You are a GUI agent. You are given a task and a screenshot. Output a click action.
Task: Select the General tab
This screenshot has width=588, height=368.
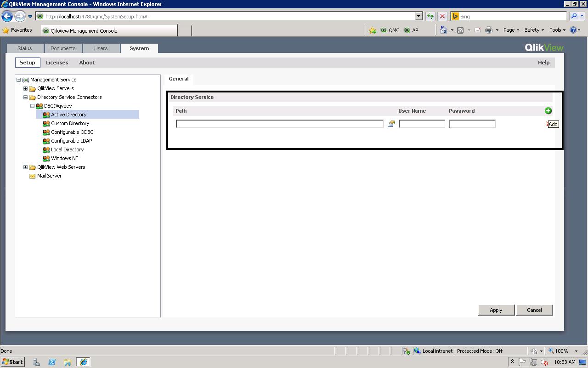[179, 79]
